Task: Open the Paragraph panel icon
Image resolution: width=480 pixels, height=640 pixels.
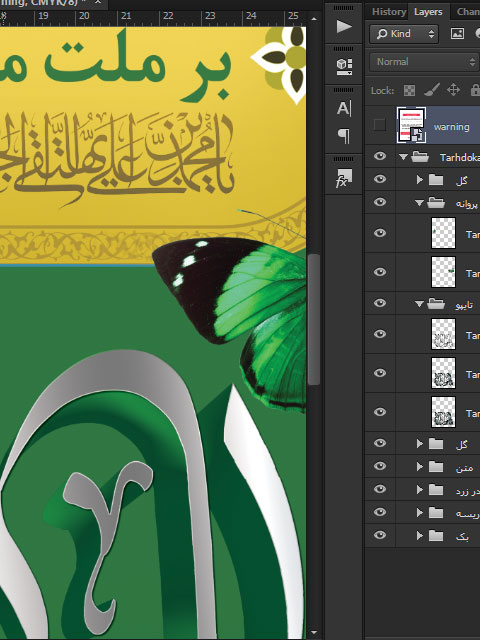Action: pos(344,136)
